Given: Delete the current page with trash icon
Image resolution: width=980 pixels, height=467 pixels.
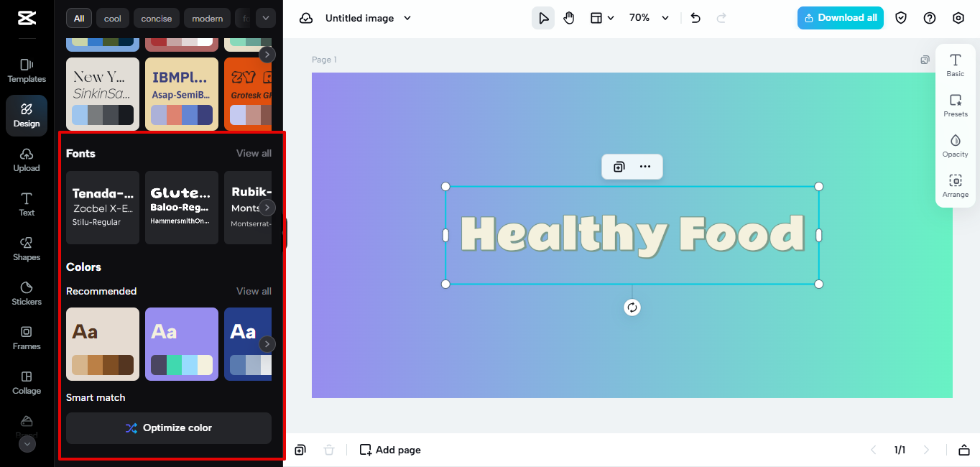Looking at the screenshot, I should click(329, 450).
